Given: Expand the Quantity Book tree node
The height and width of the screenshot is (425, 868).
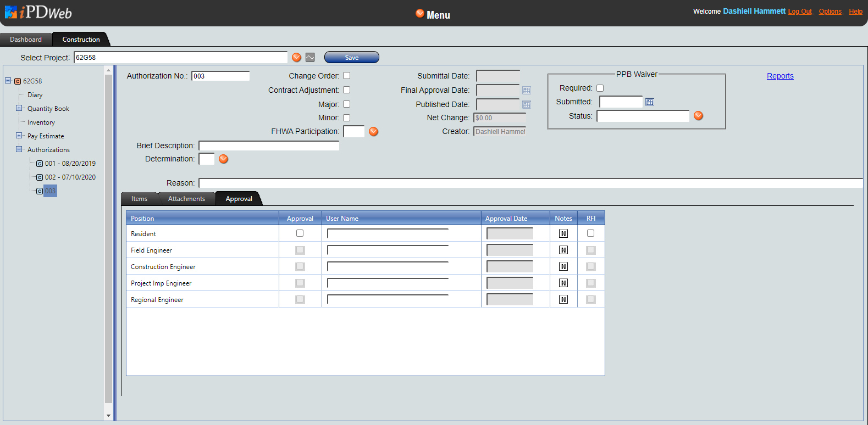Looking at the screenshot, I should pos(19,108).
